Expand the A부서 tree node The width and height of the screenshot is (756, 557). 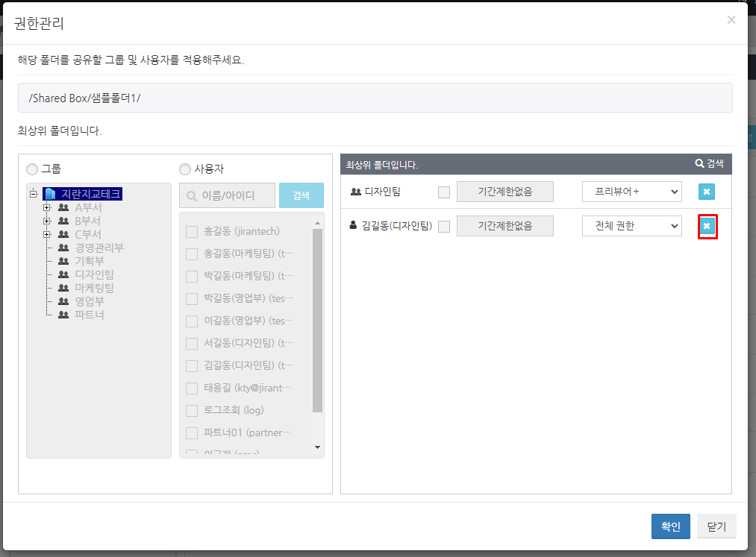[47, 208]
